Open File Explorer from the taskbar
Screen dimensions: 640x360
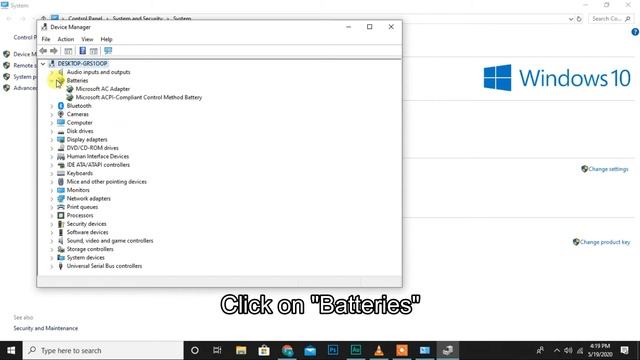241,350
